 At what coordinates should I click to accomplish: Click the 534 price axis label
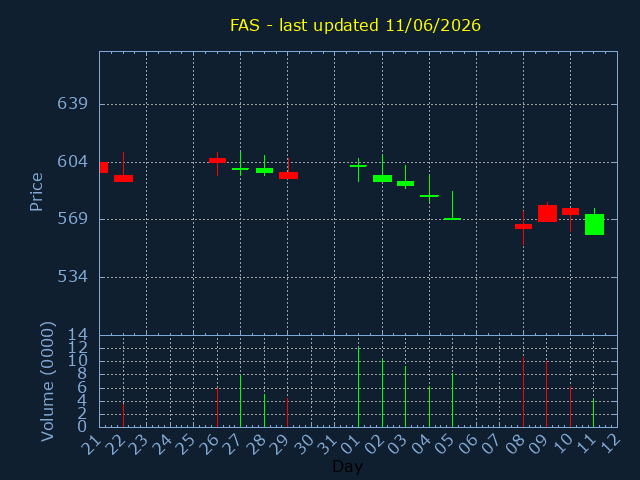pyautogui.click(x=73, y=277)
